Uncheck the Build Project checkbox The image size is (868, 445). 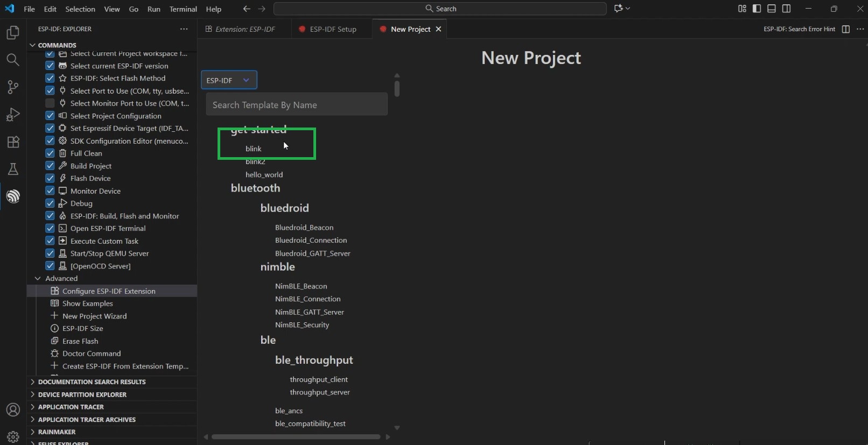50,166
